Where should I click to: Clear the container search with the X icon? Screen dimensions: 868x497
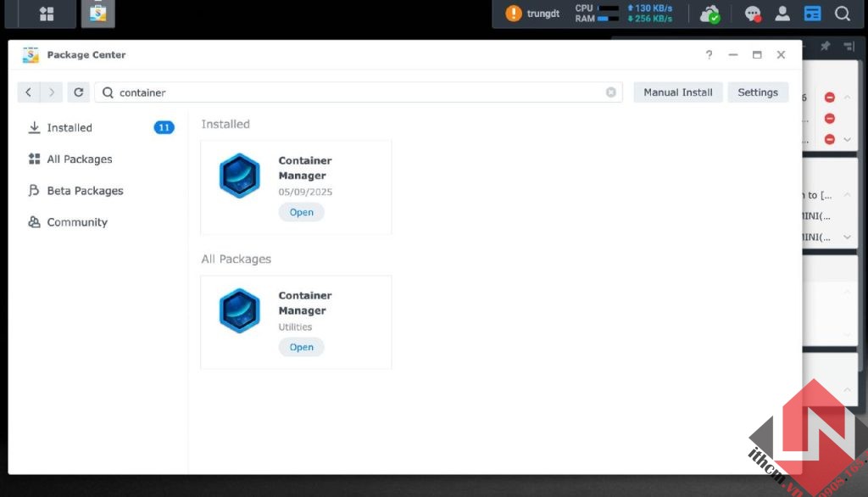coord(611,92)
